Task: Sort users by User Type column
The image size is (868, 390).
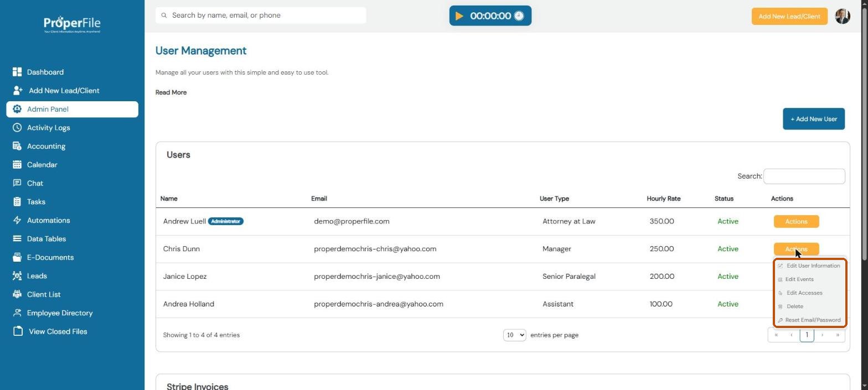Action: (554, 199)
